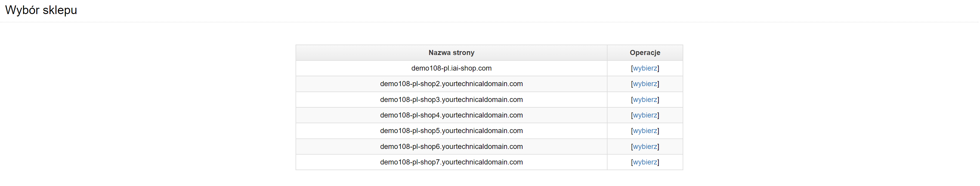Click the Wybór sklepu page heading
Image resolution: width=980 pixels, height=186 pixels.
pos(41,10)
